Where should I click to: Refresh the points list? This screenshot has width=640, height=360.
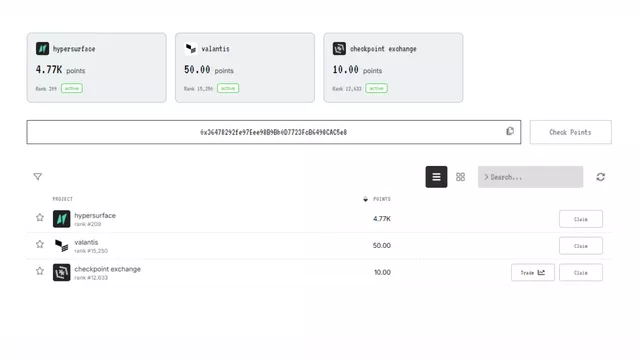point(600,177)
